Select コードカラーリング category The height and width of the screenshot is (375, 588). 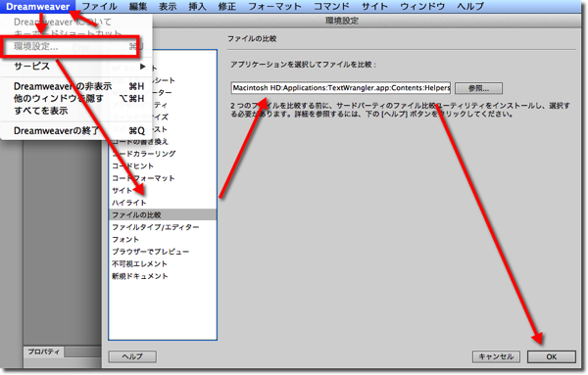coord(163,154)
